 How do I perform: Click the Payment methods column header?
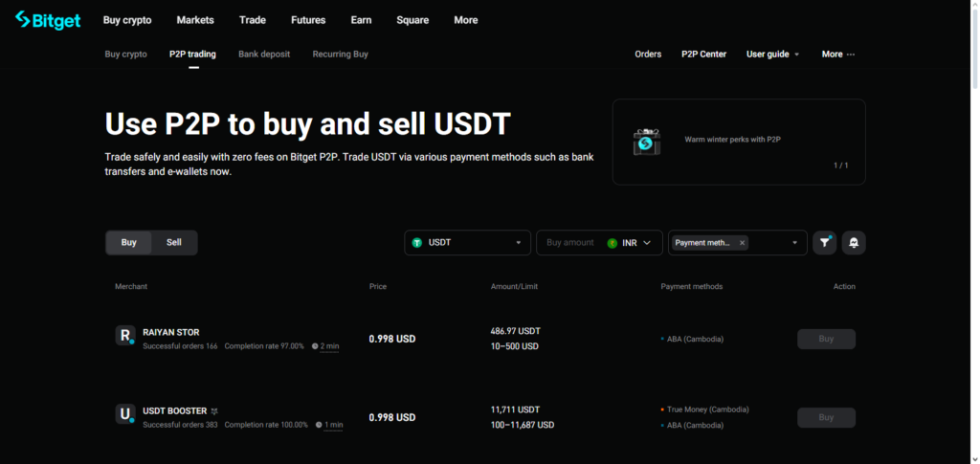tap(691, 287)
